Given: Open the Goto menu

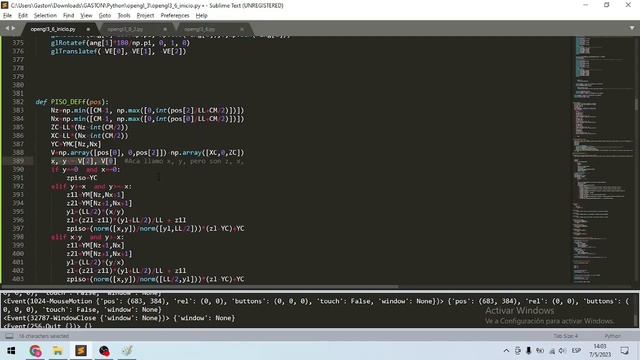Looking at the screenshot, I should (x=104, y=16).
